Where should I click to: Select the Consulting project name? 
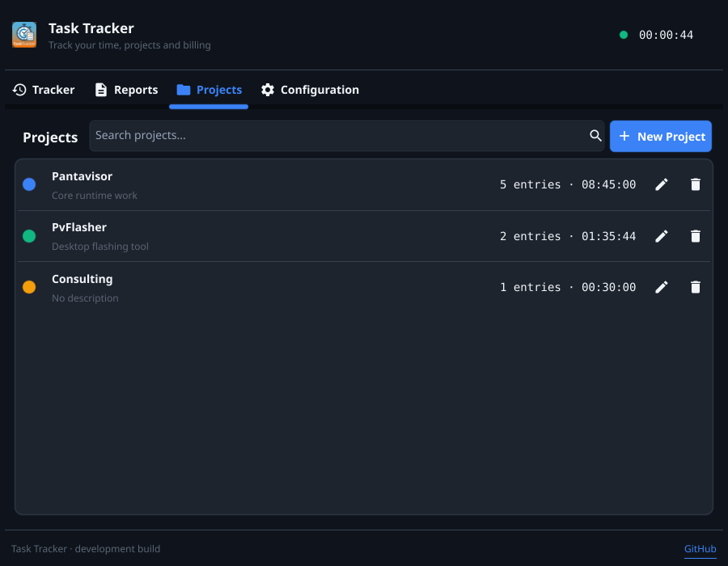click(x=83, y=279)
